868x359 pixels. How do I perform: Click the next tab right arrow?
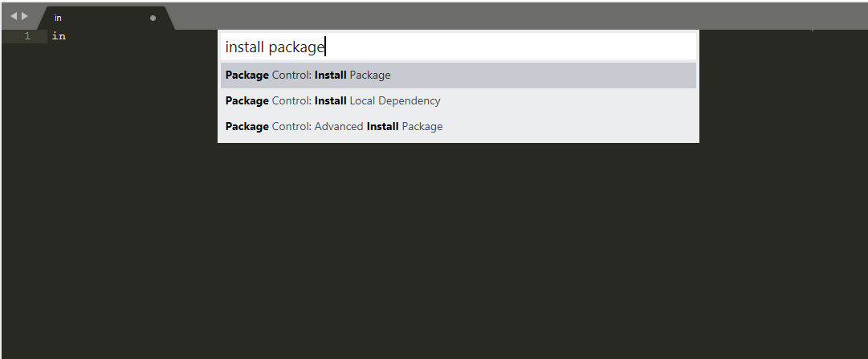tap(24, 16)
